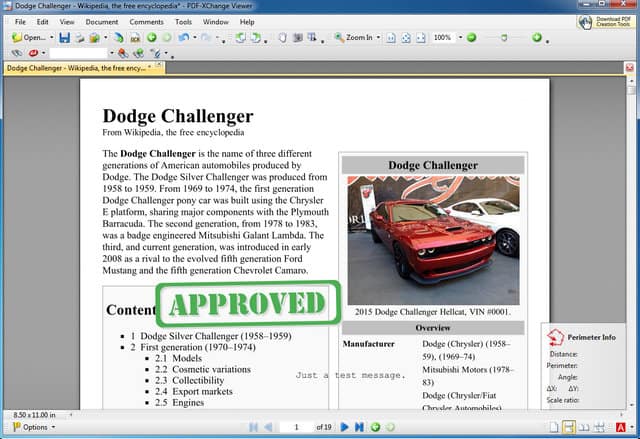Viewport: 640px width, 439px height.
Task: Open the View menu
Action: tap(67, 22)
